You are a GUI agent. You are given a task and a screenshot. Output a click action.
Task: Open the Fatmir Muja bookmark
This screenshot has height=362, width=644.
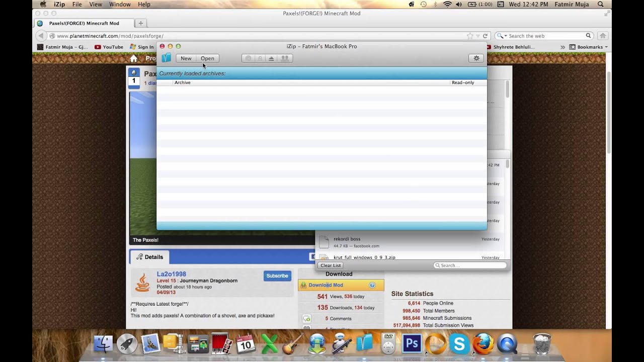click(63, 47)
